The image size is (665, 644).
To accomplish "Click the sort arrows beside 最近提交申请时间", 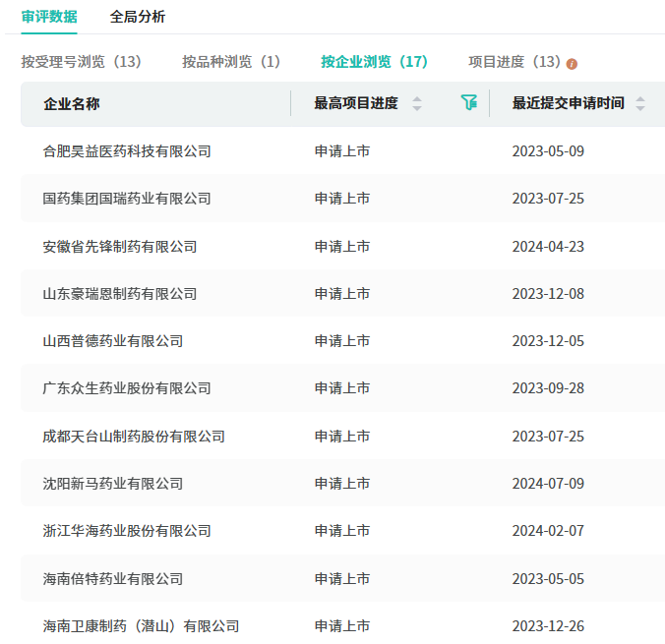I will [640, 103].
